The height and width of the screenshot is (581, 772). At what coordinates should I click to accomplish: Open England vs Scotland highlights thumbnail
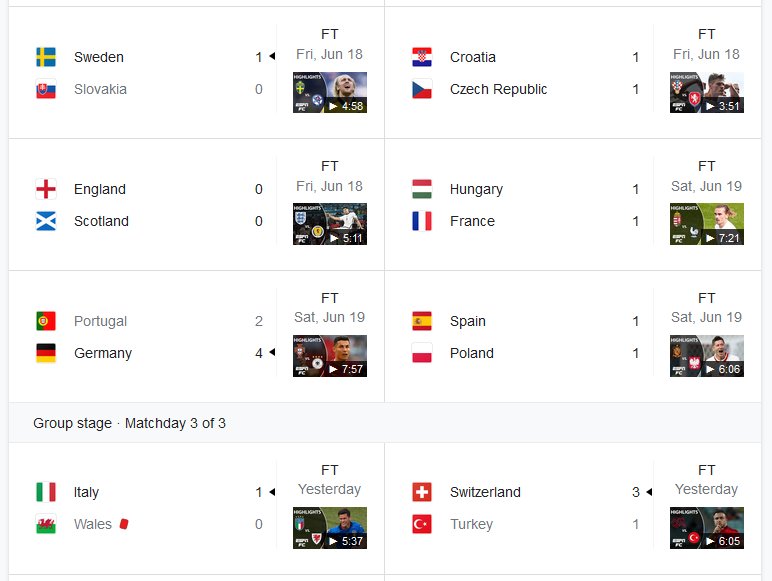(x=330, y=224)
